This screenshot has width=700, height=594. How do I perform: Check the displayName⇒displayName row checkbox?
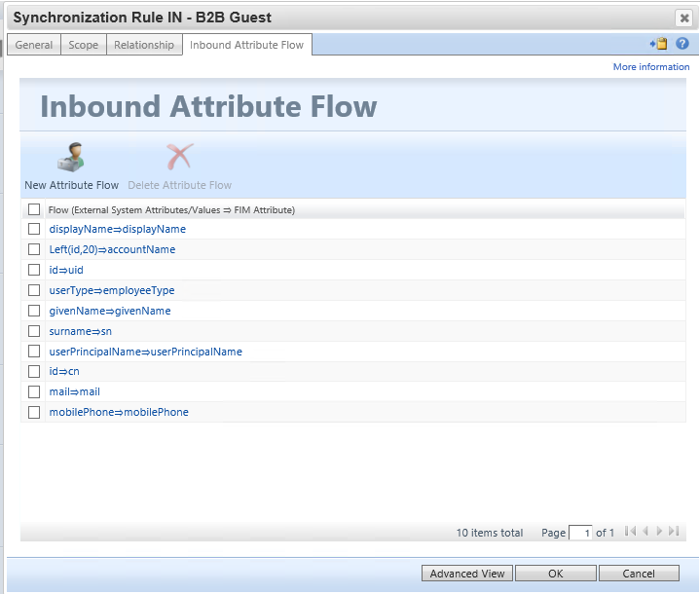34,229
